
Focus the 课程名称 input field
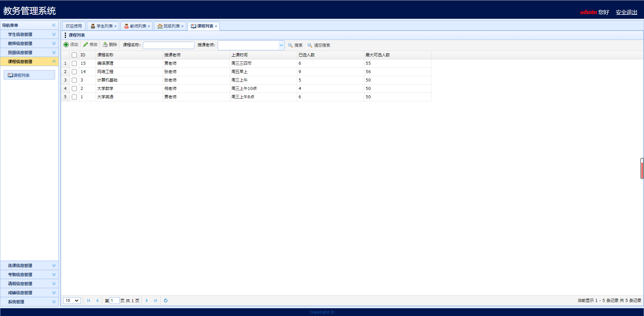[x=169, y=45]
